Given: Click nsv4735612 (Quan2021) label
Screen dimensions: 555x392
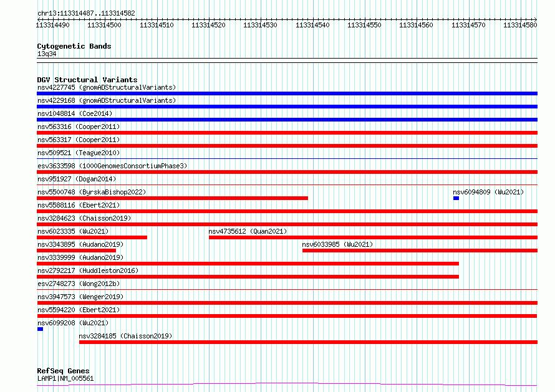Looking at the screenshot, I should [248, 231].
